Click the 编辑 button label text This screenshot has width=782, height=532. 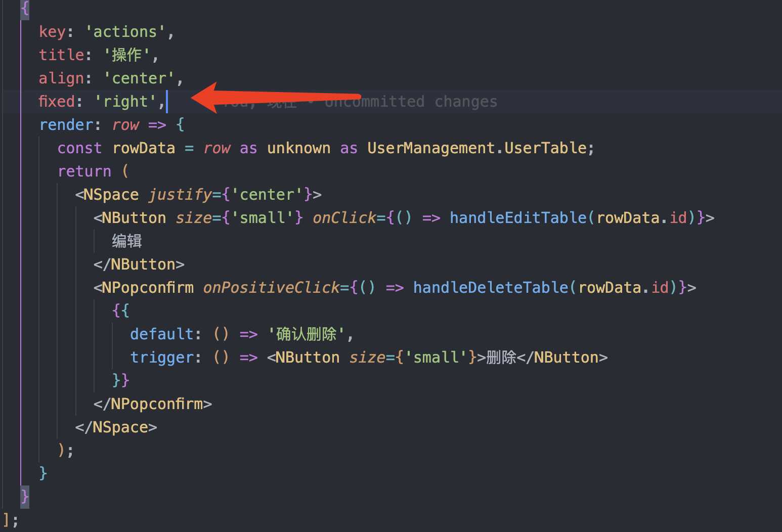pos(126,241)
